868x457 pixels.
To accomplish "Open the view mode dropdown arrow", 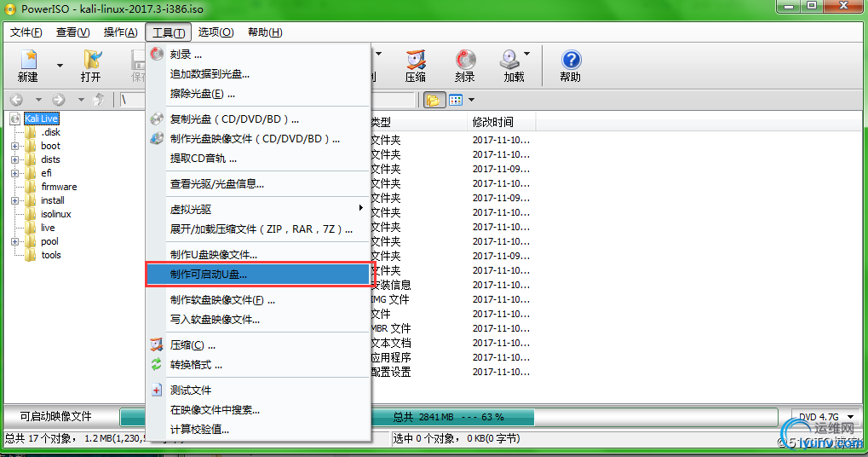I will tap(472, 101).
